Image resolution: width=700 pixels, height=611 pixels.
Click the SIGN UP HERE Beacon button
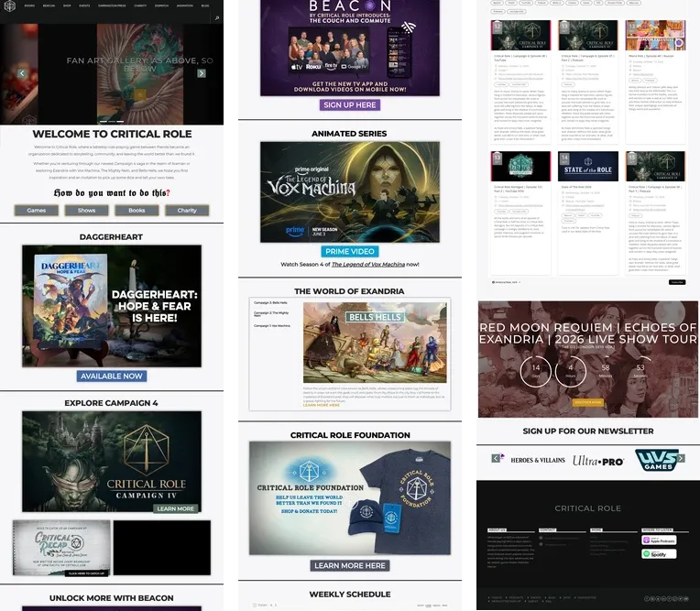pos(350,104)
